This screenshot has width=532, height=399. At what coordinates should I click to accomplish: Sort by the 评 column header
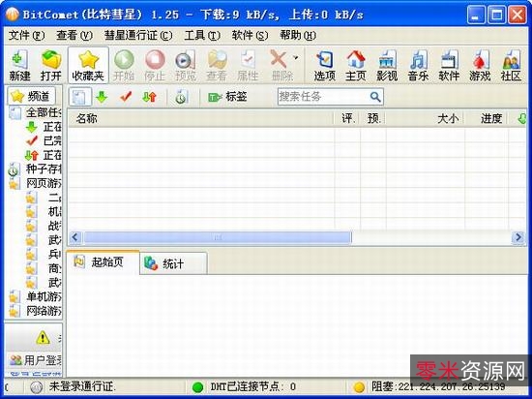pos(347,118)
